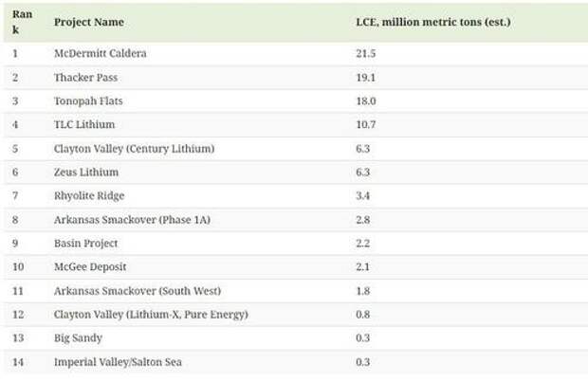Click the Project Name column header
588x382 pixels.
tap(89, 22)
